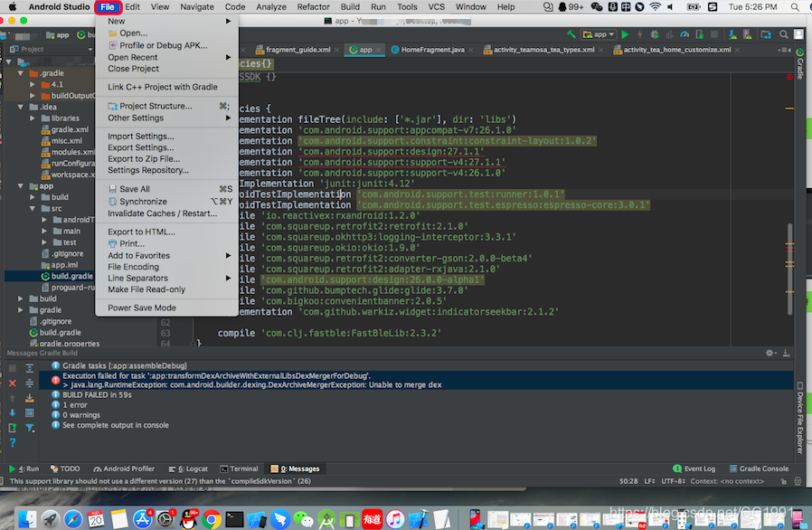This screenshot has height=530, width=812.
Task: Open the Terminal tool window button
Action: pyautogui.click(x=239, y=468)
